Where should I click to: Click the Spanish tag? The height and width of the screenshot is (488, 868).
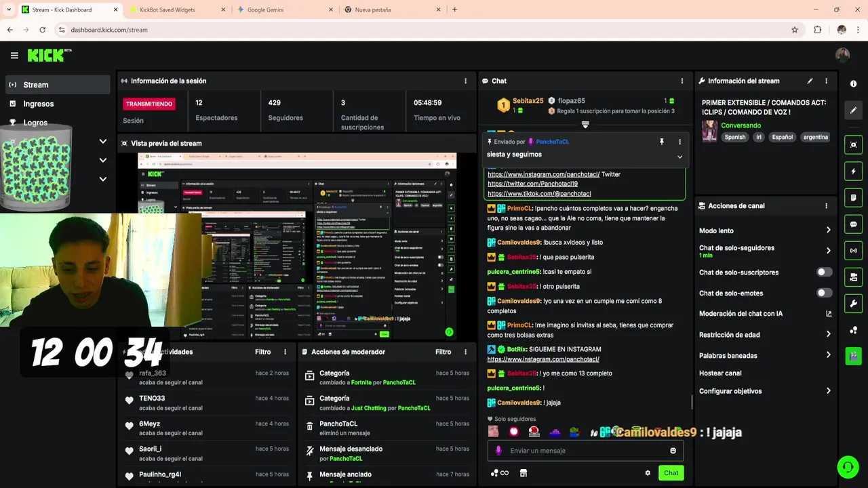click(734, 137)
